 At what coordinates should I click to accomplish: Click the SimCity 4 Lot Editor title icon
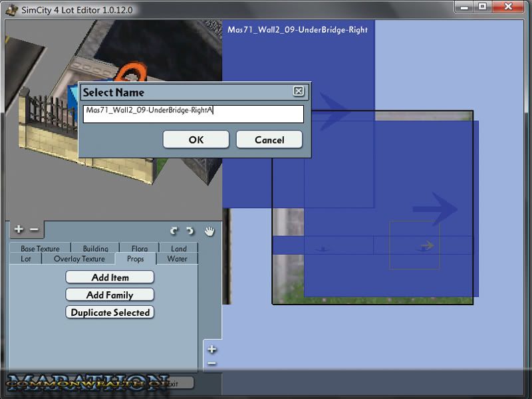[x=12, y=9]
